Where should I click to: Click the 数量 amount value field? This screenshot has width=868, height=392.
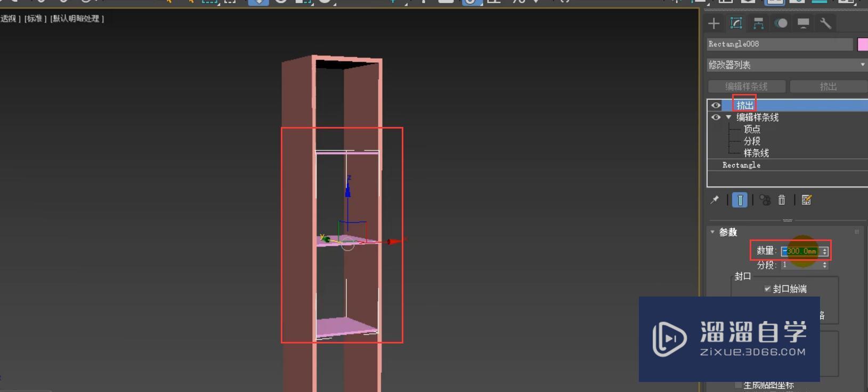coord(801,251)
